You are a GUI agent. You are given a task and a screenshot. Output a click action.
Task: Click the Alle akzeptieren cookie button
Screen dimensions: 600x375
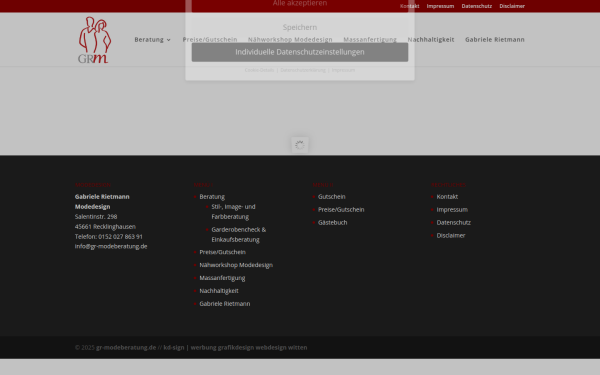pyautogui.click(x=300, y=5)
